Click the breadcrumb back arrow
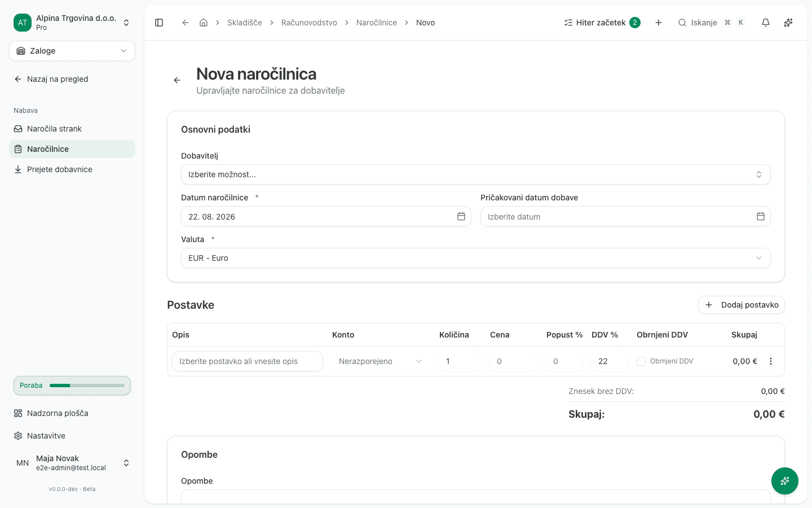Screen dimensions: 812x508 tap(185, 23)
